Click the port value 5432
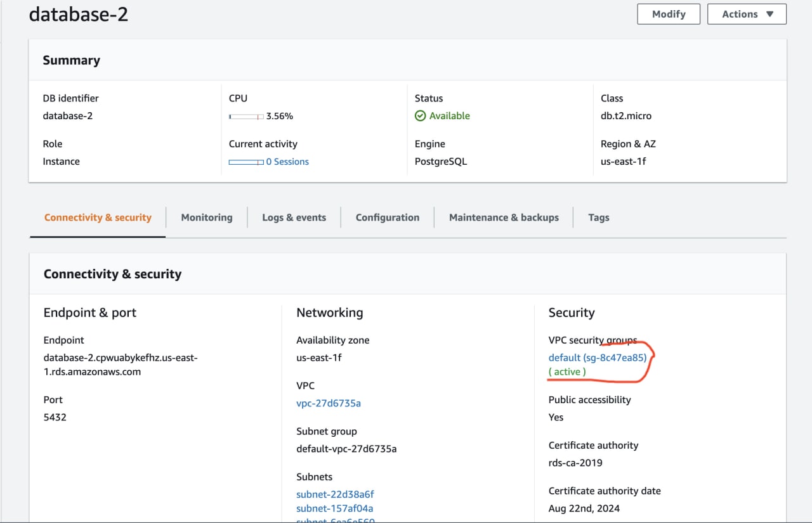The width and height of the screenshot is (812, 523). pos(55,417)
